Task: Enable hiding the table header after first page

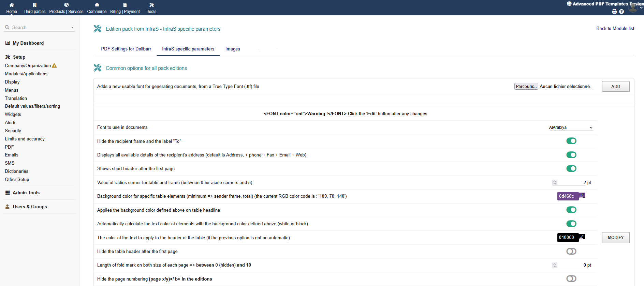Action: click(x=571, y=252)
